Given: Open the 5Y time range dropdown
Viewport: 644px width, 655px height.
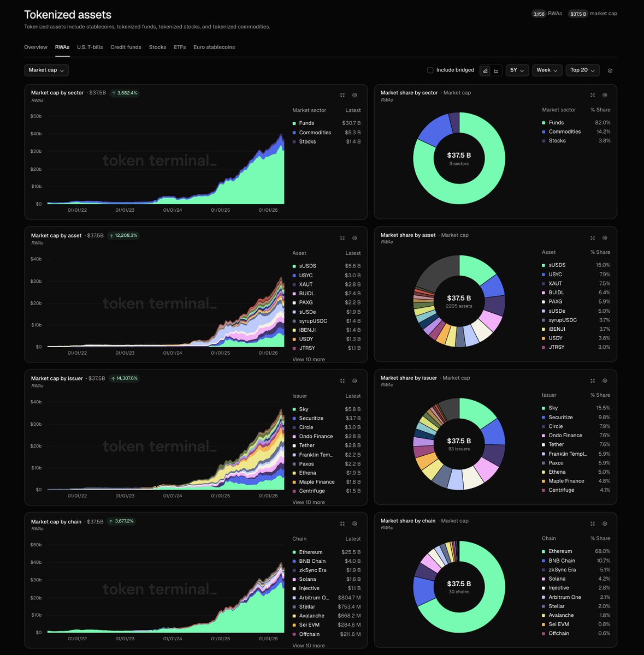Looking at the screenshot, I should point(517,70).
